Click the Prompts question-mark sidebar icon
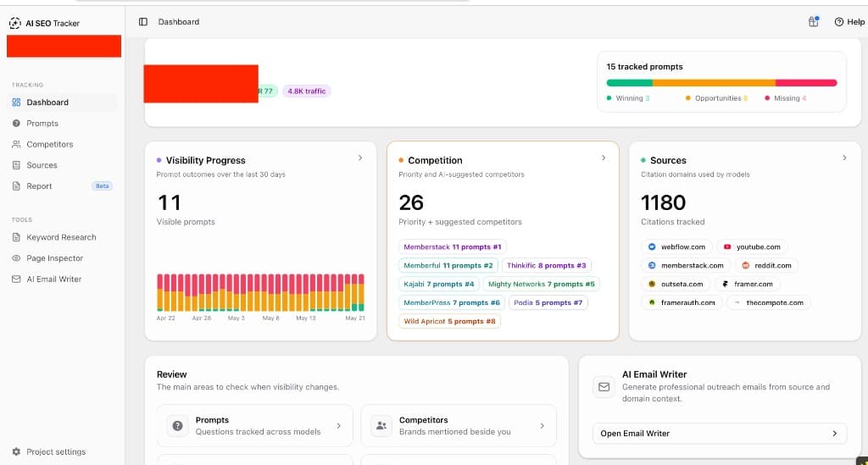Viewport: 868px width, 465px height. tap(16, 124)
